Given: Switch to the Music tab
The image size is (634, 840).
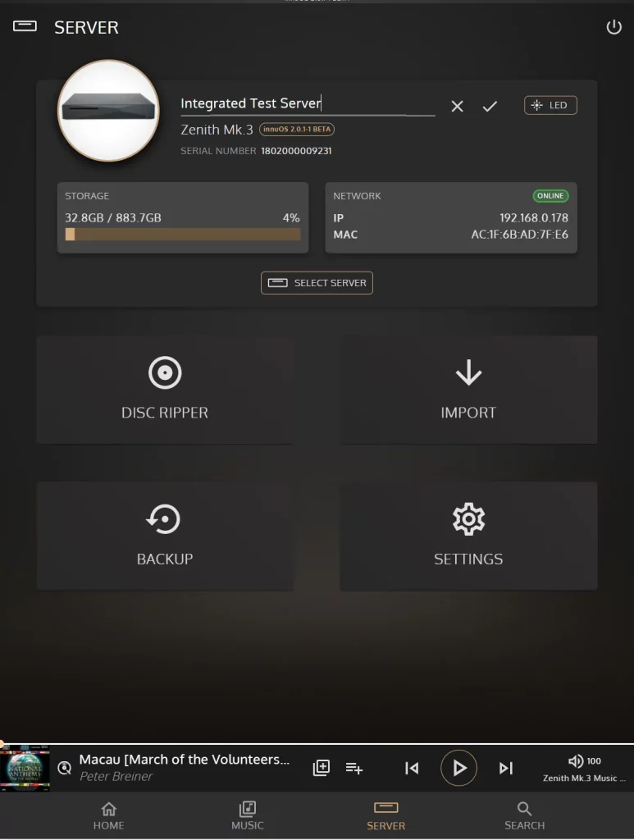Looking at the screenshot, I should click(248, 816).
